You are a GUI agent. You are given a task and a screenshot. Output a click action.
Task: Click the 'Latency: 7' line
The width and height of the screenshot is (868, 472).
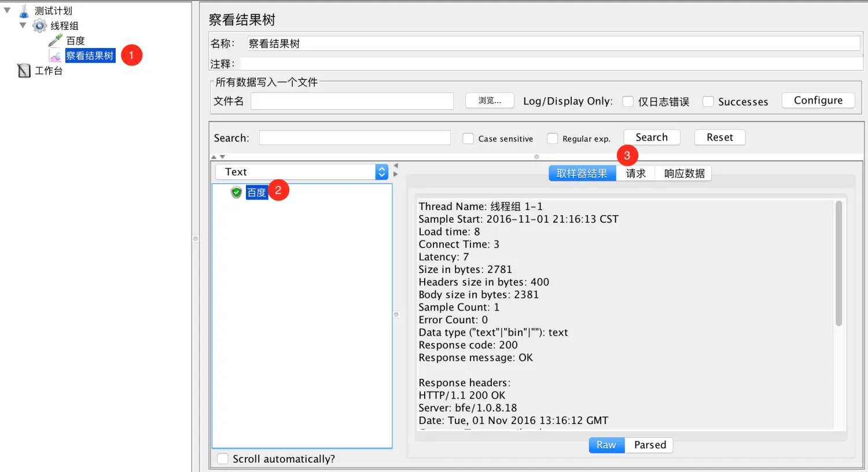[x=444, y=257]
